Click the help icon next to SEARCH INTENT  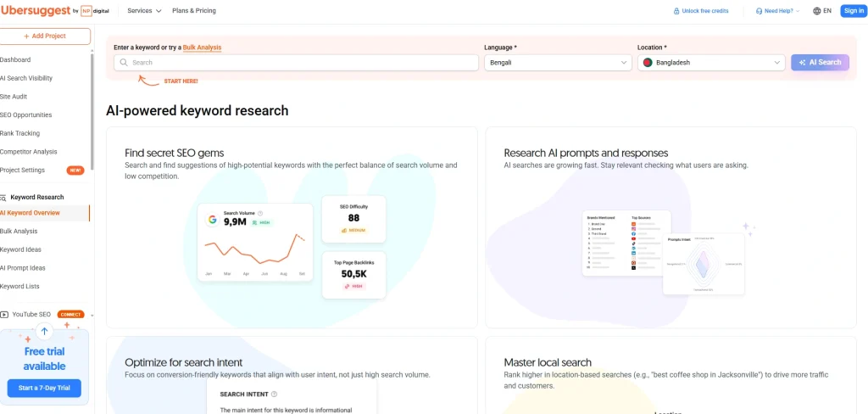tap(275, 394)
